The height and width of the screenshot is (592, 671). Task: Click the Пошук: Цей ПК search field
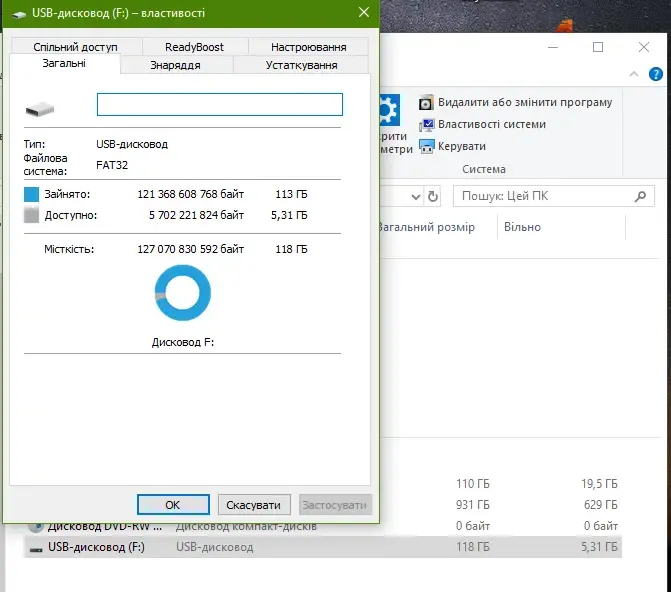point(554,196)
